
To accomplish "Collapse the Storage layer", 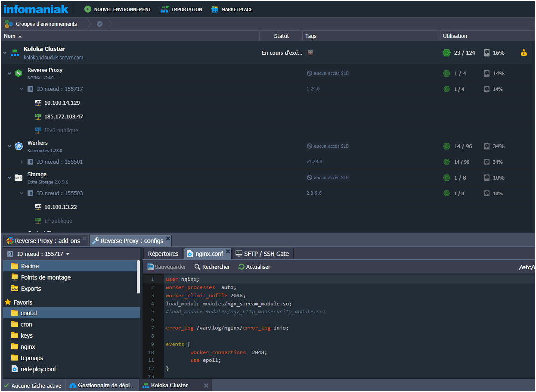I will click(9, 178).
